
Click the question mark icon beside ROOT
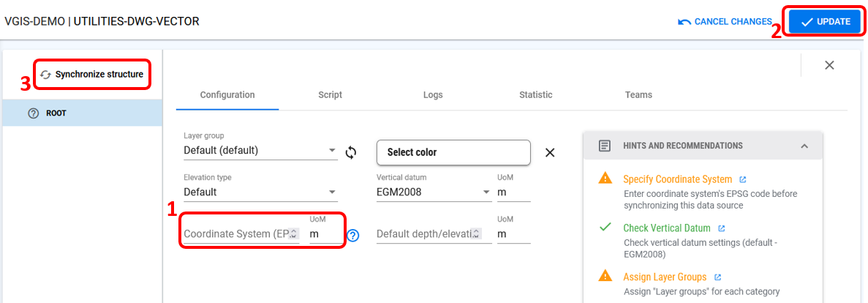point(33,113)
